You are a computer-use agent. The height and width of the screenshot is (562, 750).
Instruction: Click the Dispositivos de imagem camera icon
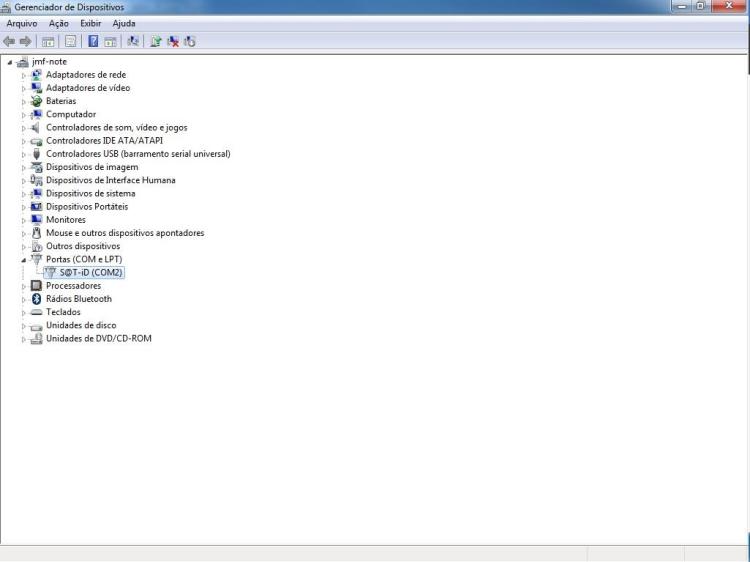(36, 167)
